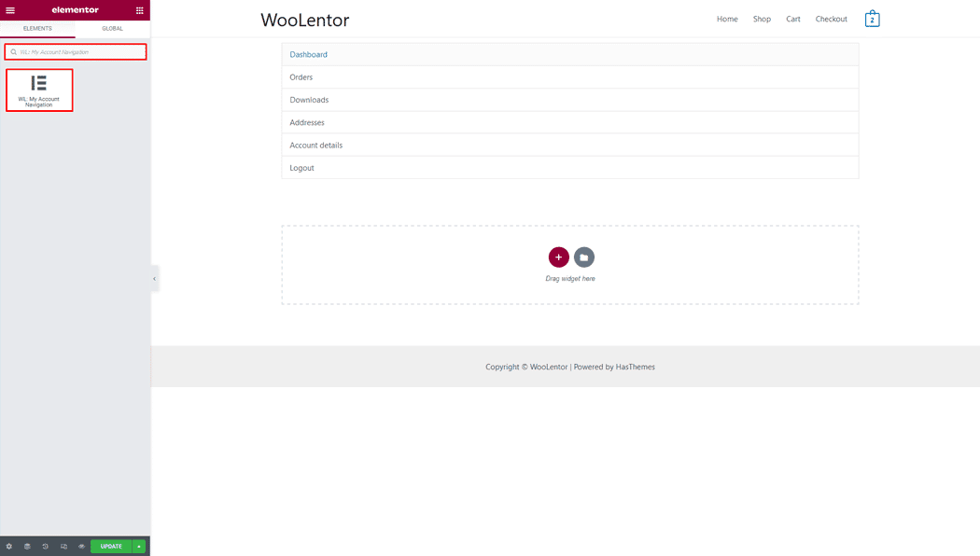Click the Add New Section plus button

[x=558, y=257]
